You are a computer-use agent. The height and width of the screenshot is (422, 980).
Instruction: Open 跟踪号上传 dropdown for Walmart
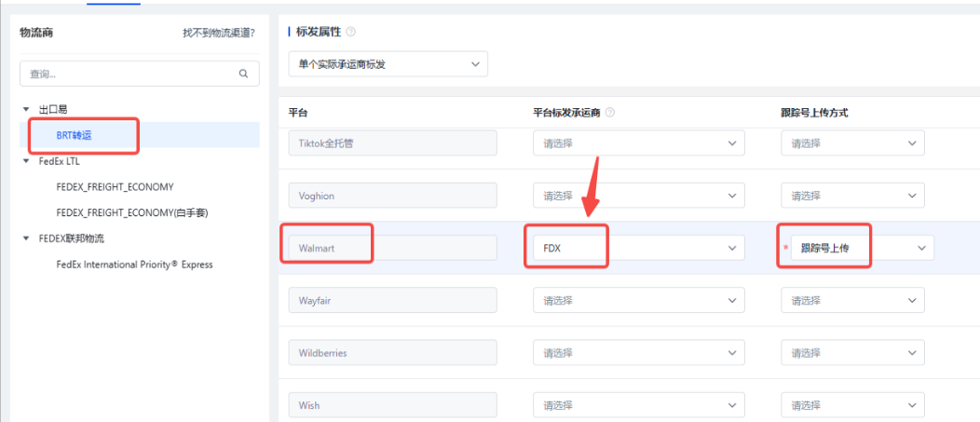click(863, 248)
